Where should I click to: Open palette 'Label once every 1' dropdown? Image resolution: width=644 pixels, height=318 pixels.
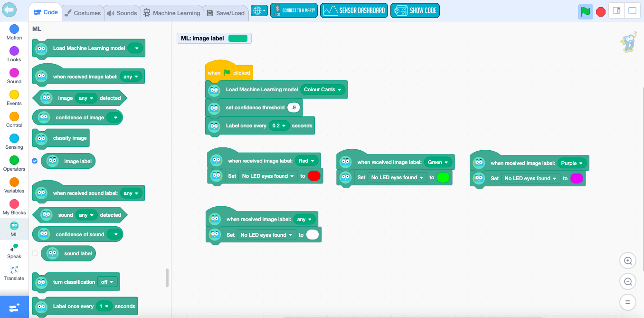[x=104, y=307]
